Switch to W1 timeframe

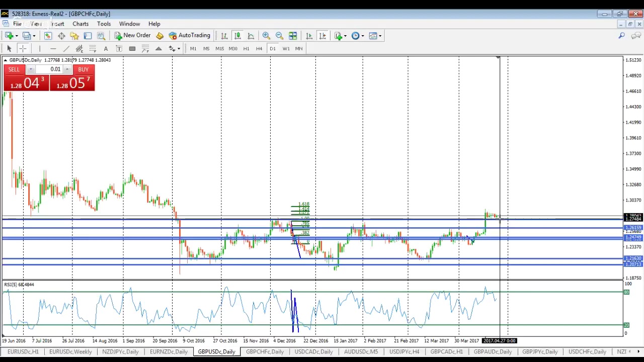click(286, 49)
